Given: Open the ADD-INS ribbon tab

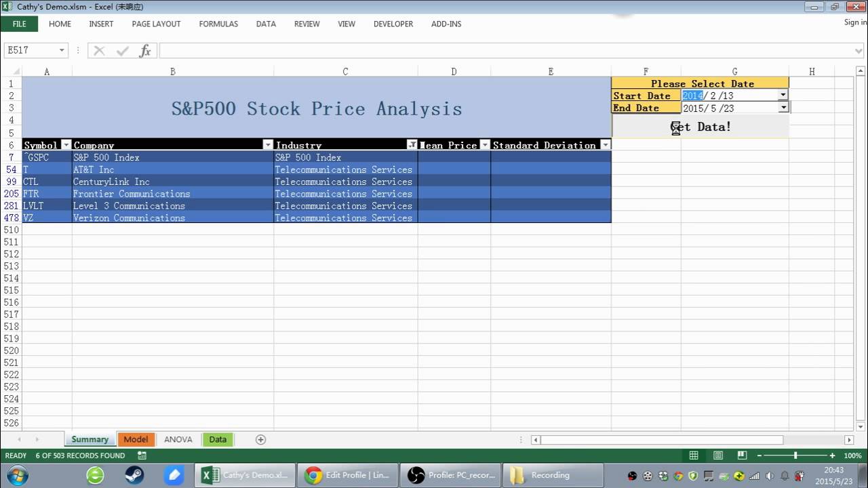Looking at the screenshot, I should (446, 24).
